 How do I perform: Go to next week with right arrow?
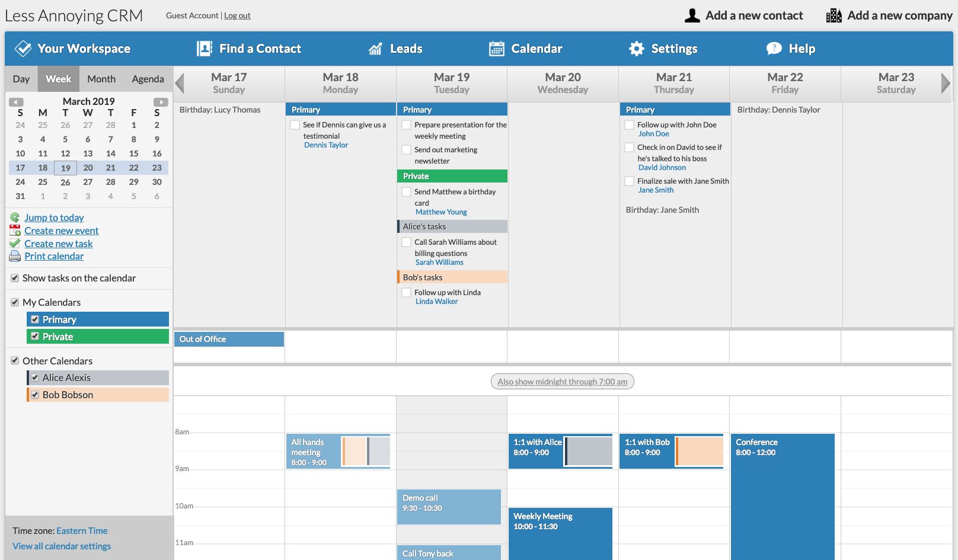(946, 83)
